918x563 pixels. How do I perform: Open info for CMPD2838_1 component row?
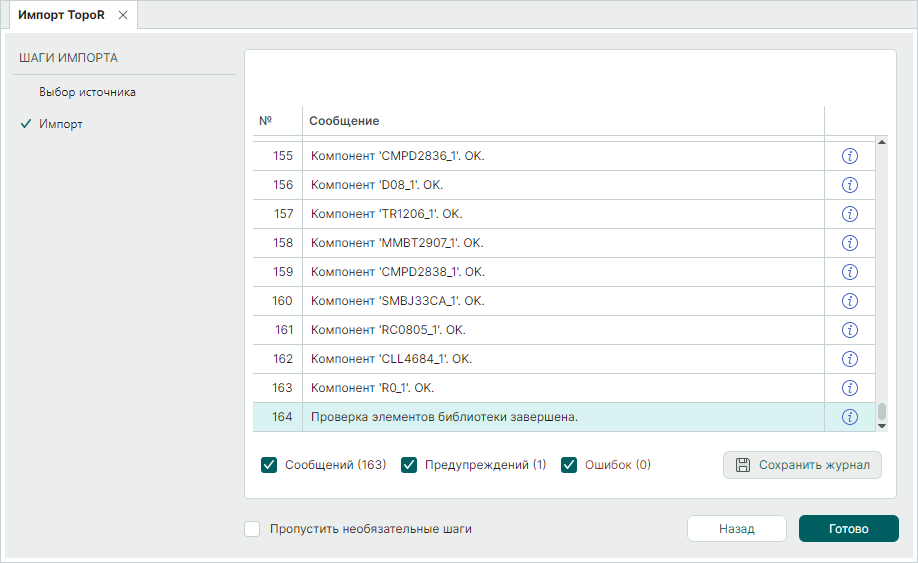(850, 272)
